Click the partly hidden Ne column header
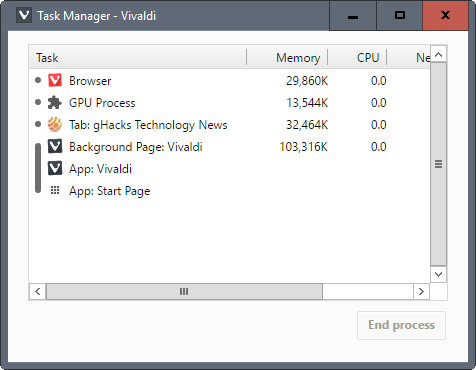Screen dimensions: 476x370 pos(409,57)
